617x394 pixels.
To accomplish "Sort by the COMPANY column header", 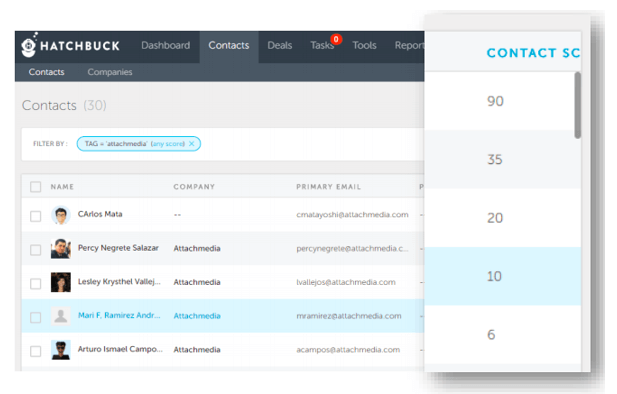I will click(194, 187).
